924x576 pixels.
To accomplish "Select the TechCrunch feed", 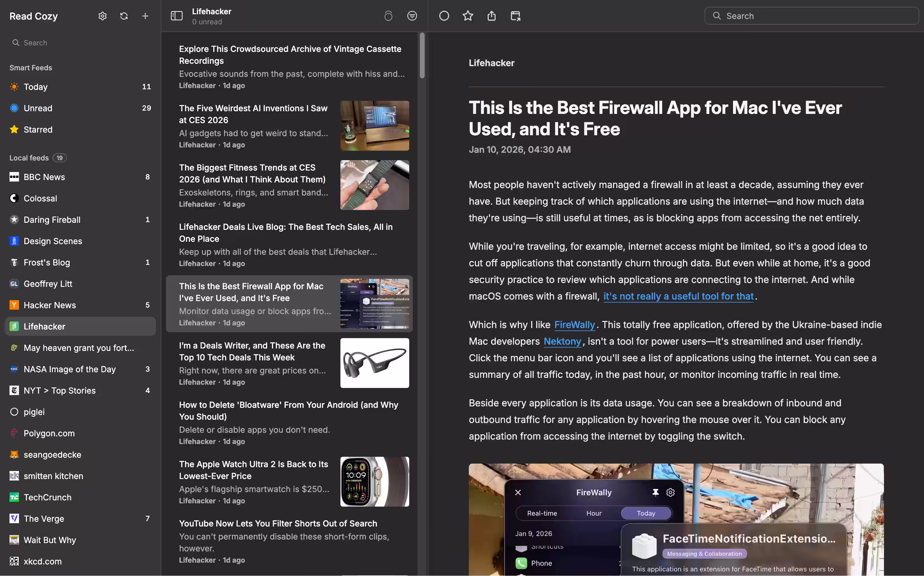I will click(x=80, y=497).
